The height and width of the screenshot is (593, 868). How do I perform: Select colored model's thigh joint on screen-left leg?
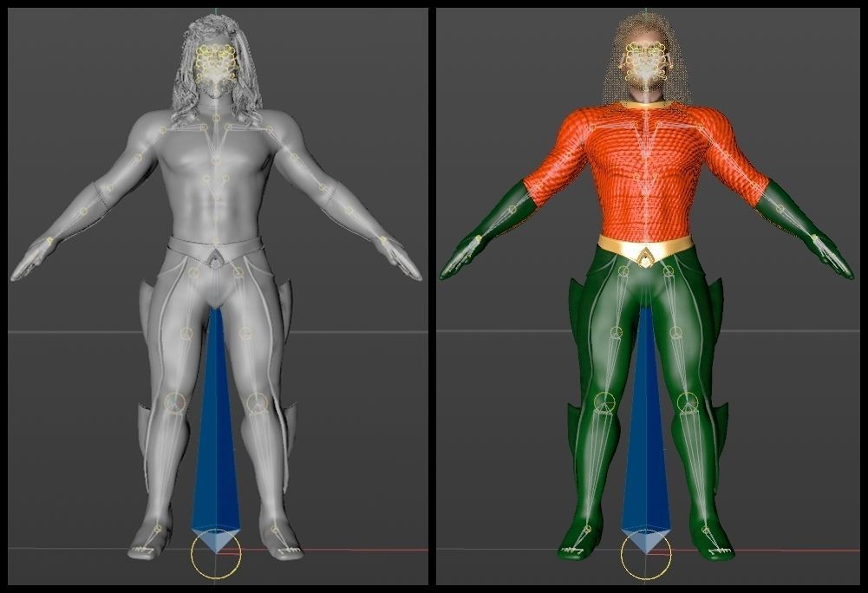tap(616, 332)
